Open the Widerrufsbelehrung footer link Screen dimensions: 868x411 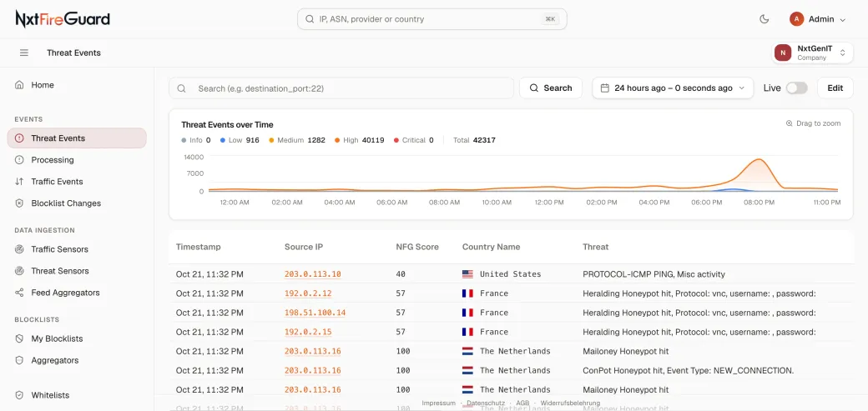pyautogui.click(x=570, y=403)
